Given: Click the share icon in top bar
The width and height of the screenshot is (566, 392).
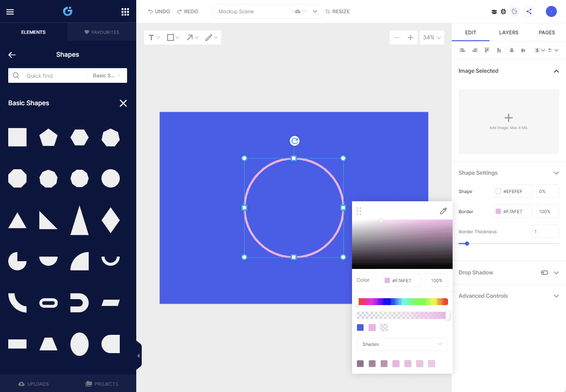Looking at the screenshot, I should 529,11.
